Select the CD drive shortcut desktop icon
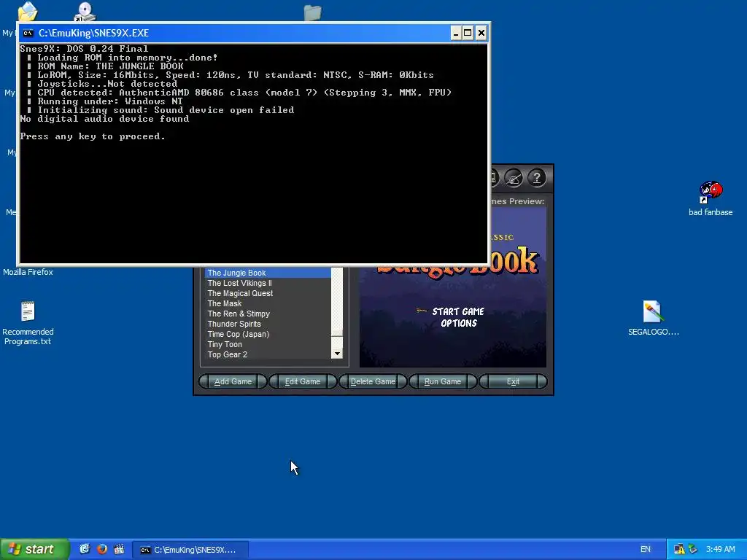 [x=85, y=12]
